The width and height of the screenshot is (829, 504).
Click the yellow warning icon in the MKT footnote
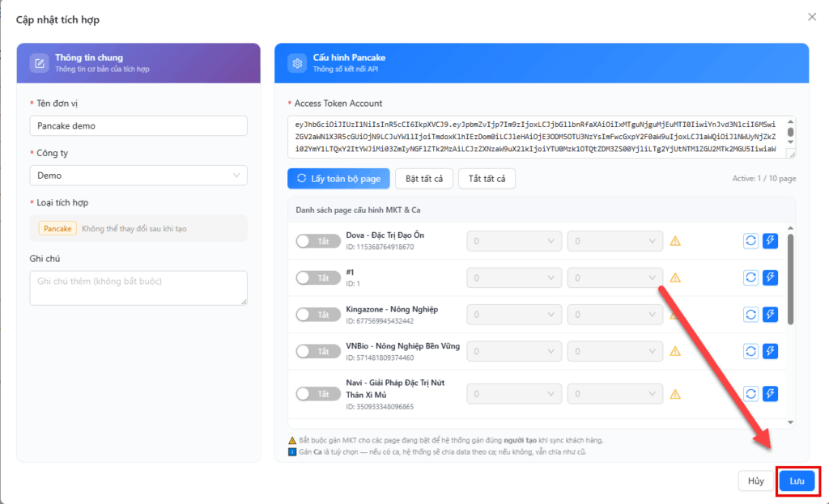tap(291, 440)
